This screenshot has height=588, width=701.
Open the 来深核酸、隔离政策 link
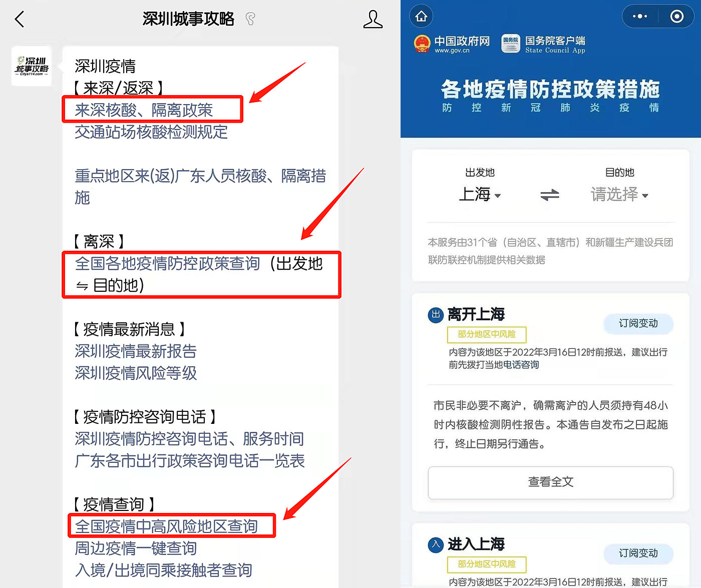(x=144, y=110)
